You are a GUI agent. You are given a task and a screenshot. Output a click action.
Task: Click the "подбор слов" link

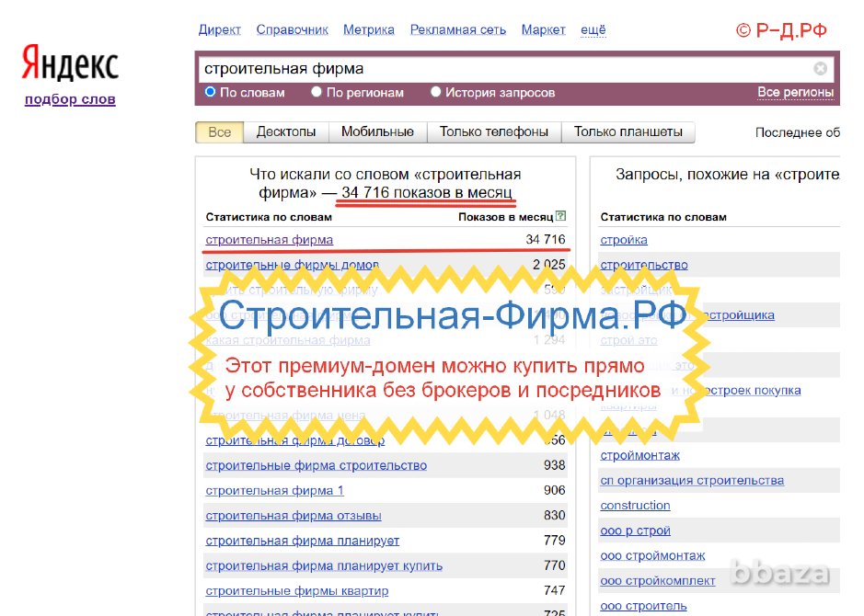pyautogui.click(x=69, y=98)
